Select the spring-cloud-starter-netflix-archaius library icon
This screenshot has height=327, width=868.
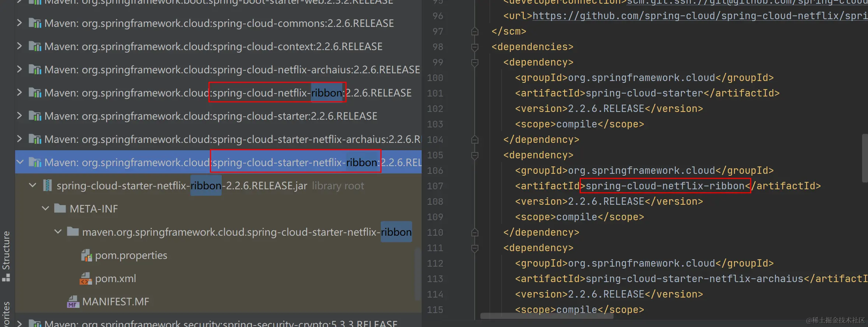pyautogui.click(x=35, y=139)
